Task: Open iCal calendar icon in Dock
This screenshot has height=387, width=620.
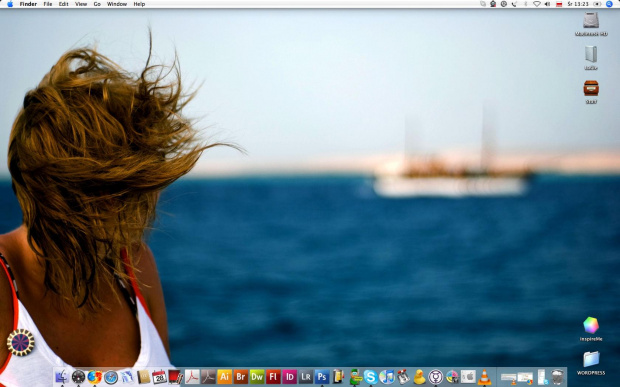Action: (x=159, y=377)
